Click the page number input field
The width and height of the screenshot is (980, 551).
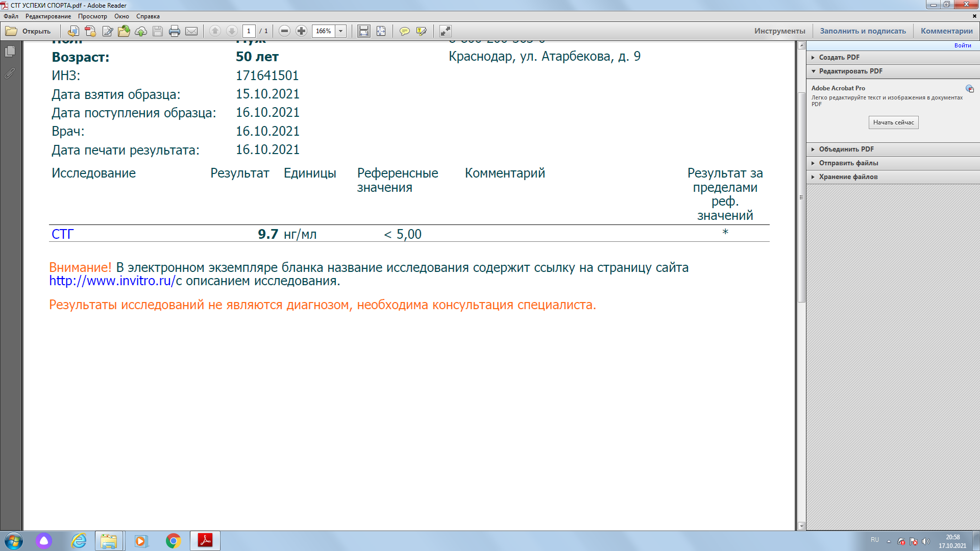pyautogui.click(x=249, y=31)
